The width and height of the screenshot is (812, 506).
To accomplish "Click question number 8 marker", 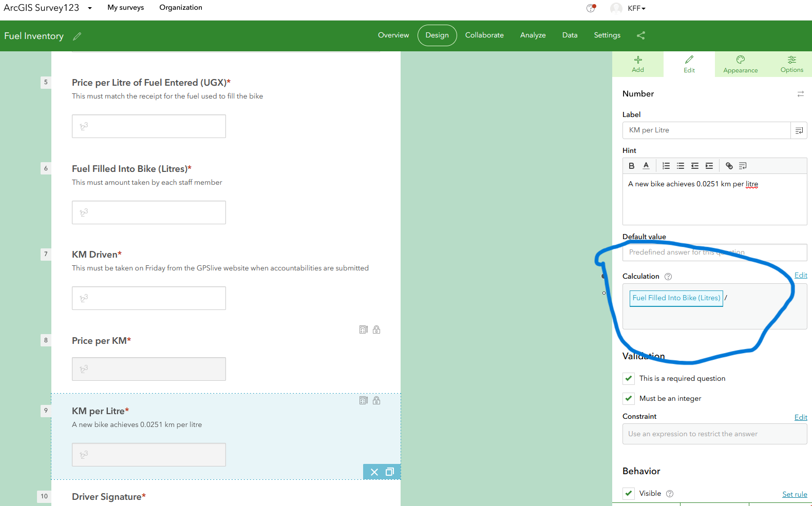I will 46,340.
